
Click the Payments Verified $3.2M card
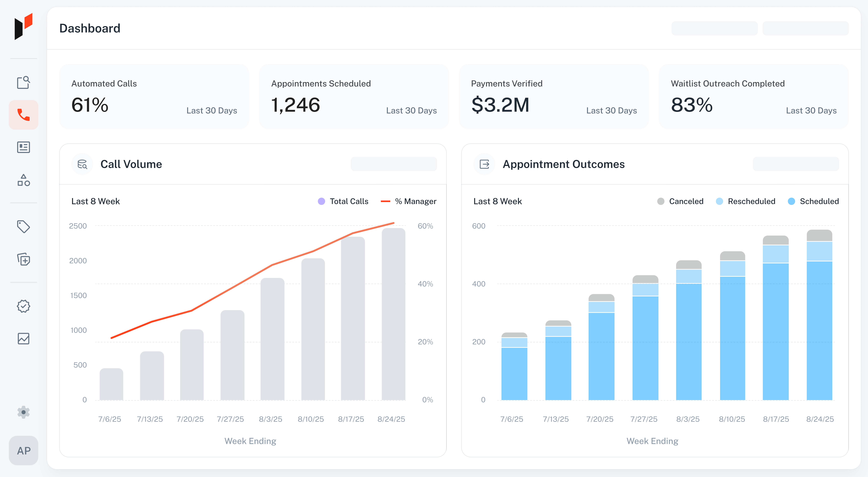click(x=554, y=96)
